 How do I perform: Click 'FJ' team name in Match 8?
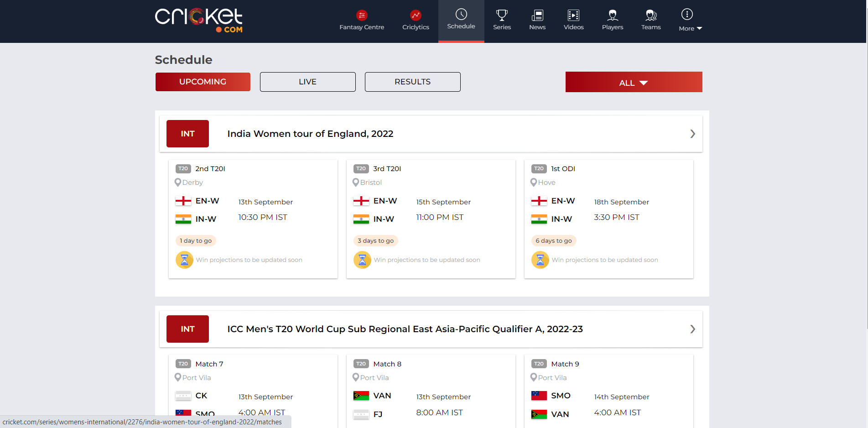[x=378, y=414]
